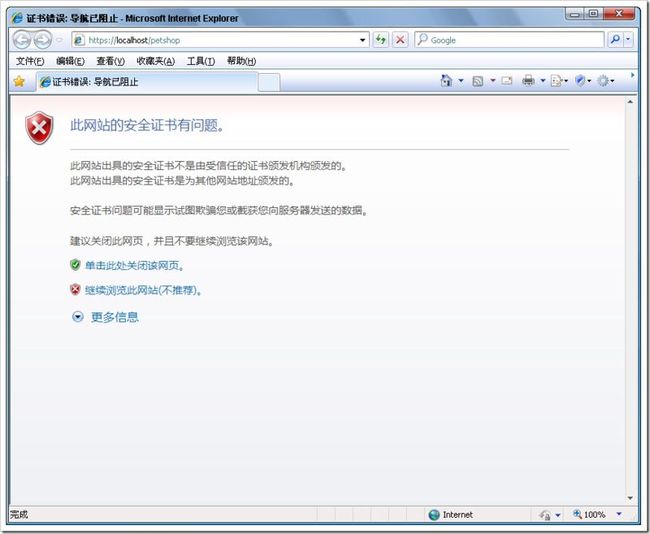The width and height of the screenshot is (650, 534).
Task: Open the Home button dropdown arrow
Action: pos(461,80)
